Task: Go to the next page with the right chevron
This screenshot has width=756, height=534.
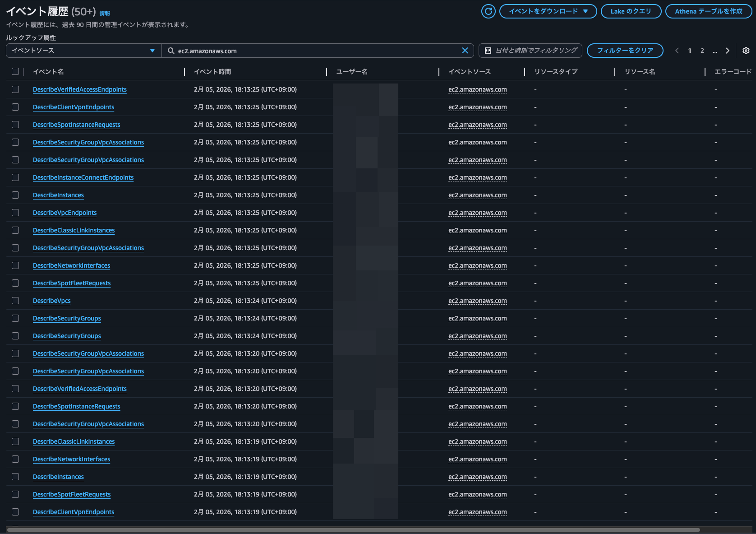Action: point(727,51)
